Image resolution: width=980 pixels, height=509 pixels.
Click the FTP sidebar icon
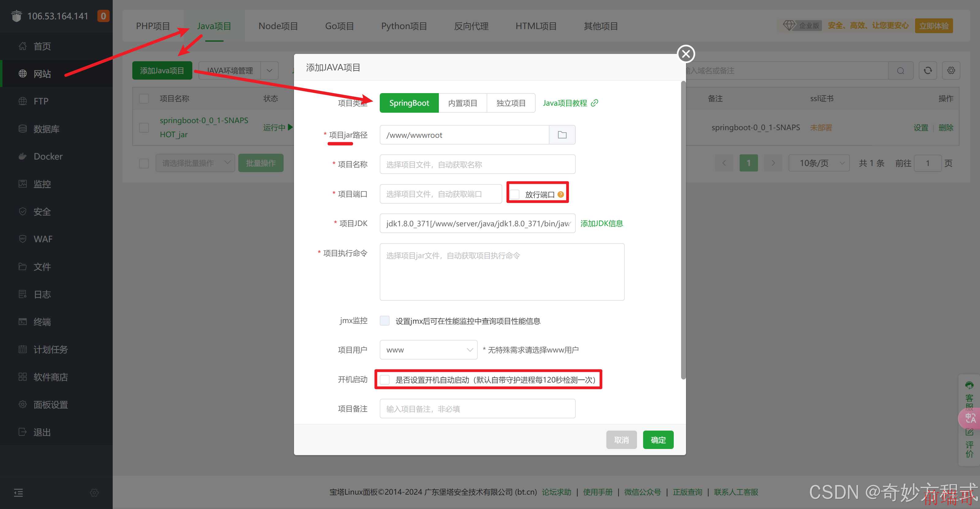tap(22, 101)
